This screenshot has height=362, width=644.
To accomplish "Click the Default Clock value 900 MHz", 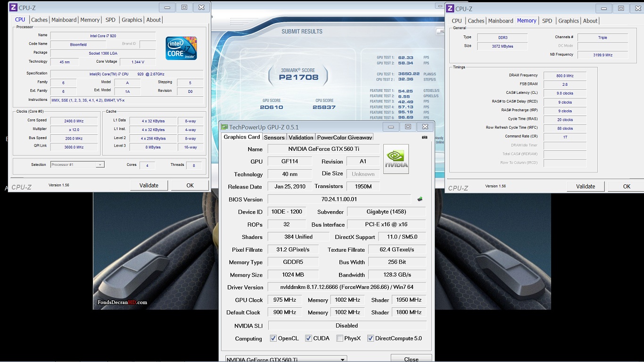I will click(285, 312).
